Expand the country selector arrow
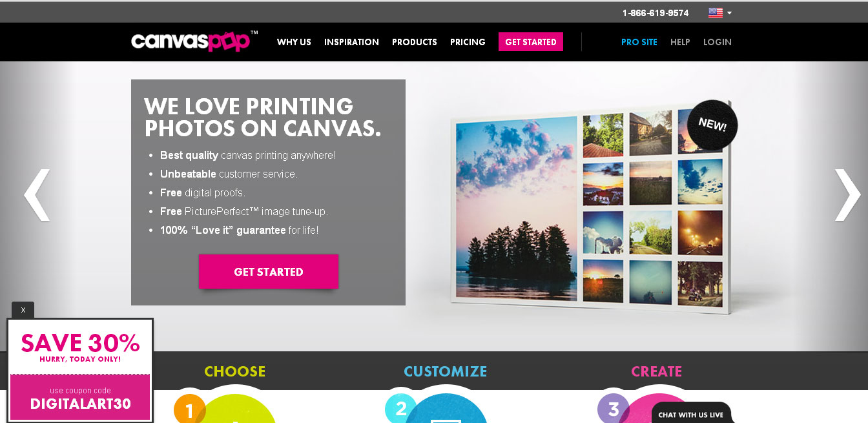The height and width of the screenshot is (423, 868). click(729, 13)
